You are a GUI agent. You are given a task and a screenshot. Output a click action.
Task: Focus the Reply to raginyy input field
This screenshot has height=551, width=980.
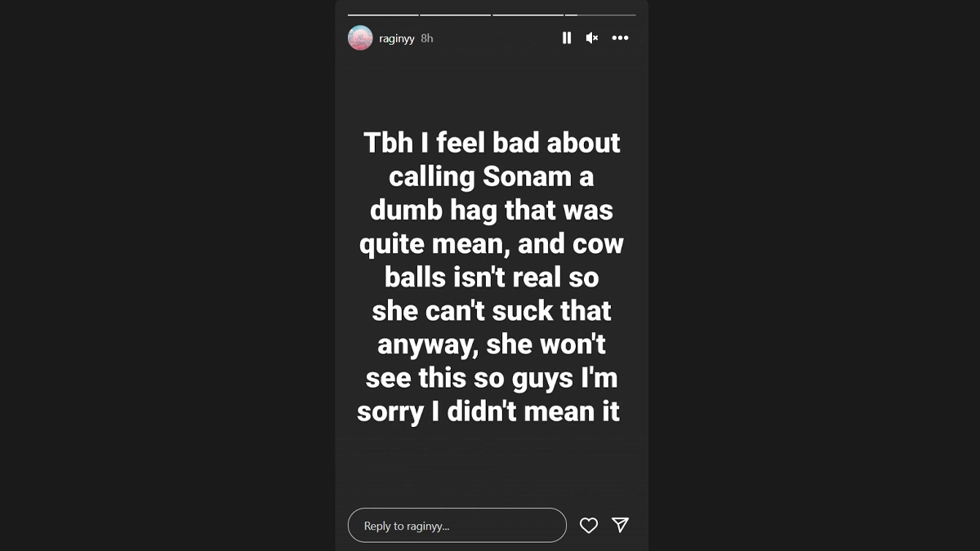click(x=457, y=526)
